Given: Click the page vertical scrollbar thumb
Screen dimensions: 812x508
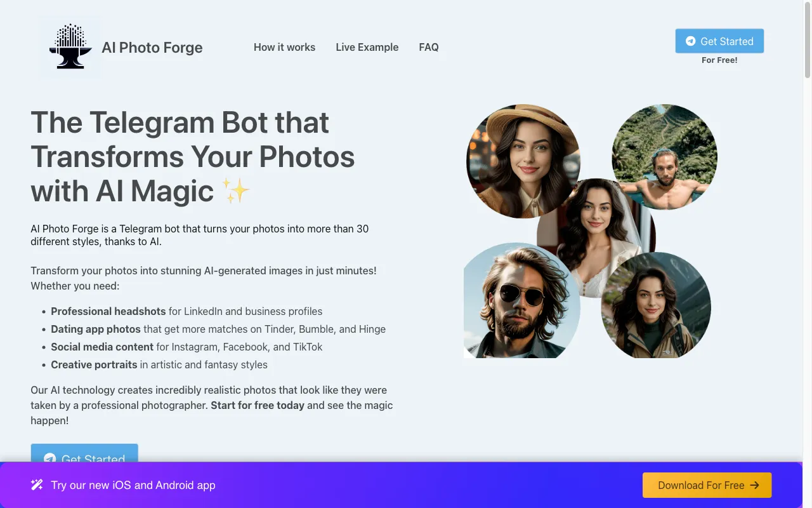Looking at the screenshot, I should click(808, 39).
